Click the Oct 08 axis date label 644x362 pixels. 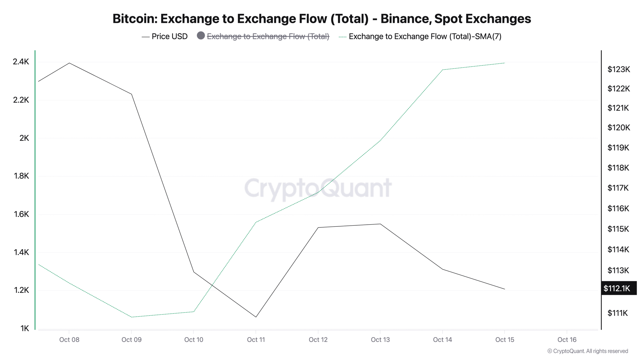(x=69, y=340)
